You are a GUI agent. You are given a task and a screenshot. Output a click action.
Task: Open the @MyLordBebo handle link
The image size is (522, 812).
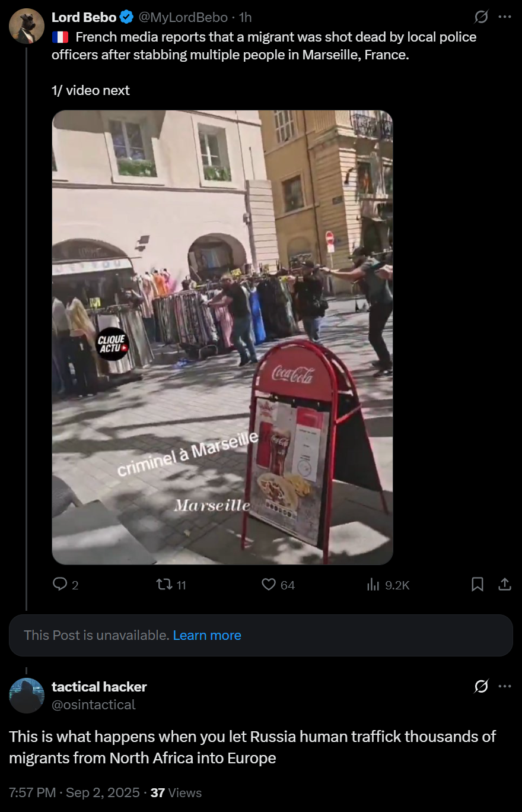tap(184, 18)
